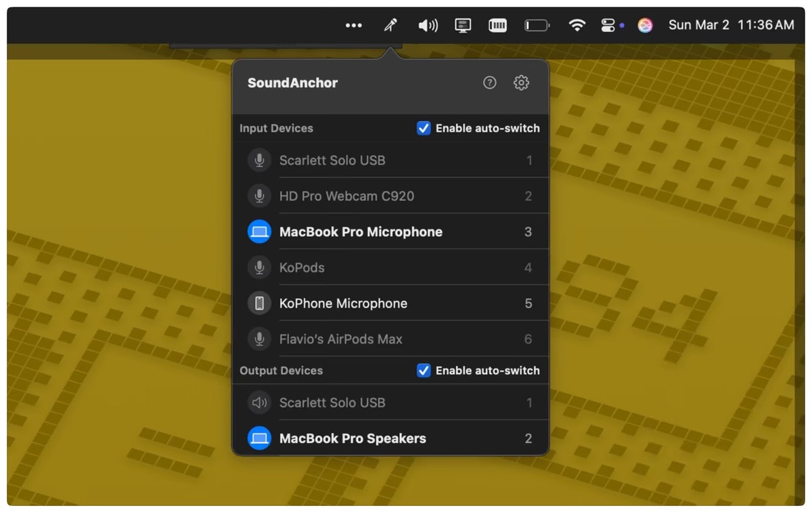Open the battery status menu bar icon
This screenshot has width=812, height=512.
537,25
